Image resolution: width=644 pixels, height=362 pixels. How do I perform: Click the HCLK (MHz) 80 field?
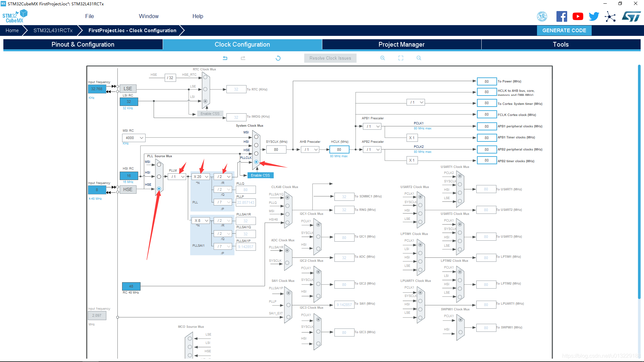(x=339, y=149)
